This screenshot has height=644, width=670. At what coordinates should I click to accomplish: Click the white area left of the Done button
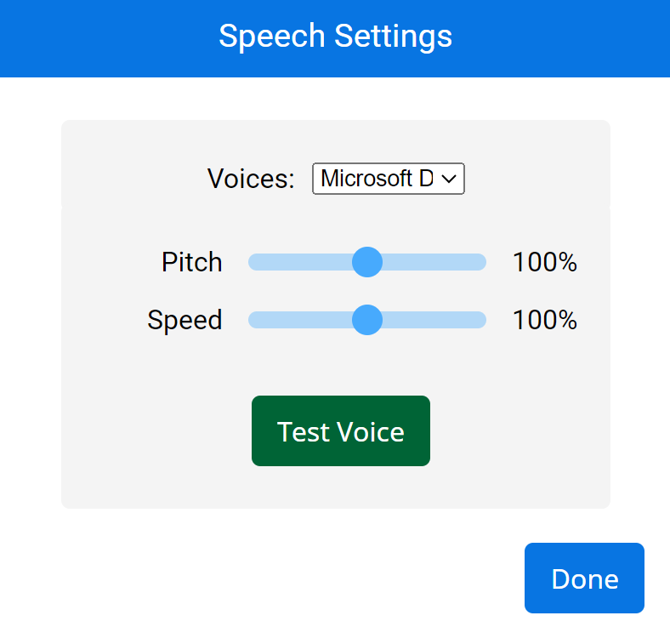pyautogui.click(x=340, y=578)
